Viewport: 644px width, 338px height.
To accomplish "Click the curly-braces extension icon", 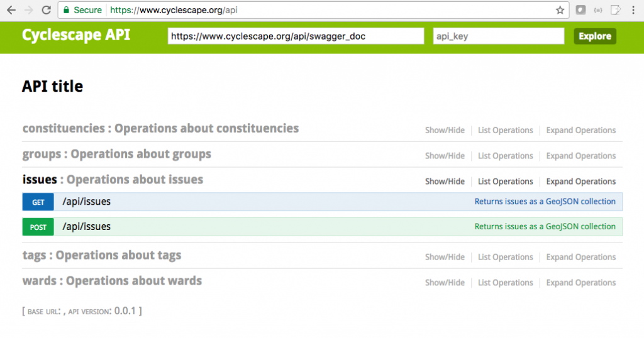I will (x=598, y=10).
